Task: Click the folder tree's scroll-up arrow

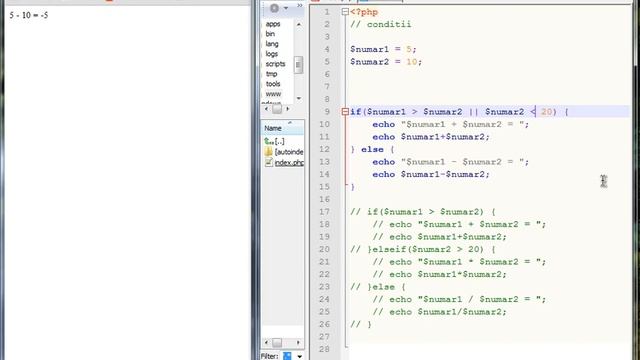Action: click(299, 24)
